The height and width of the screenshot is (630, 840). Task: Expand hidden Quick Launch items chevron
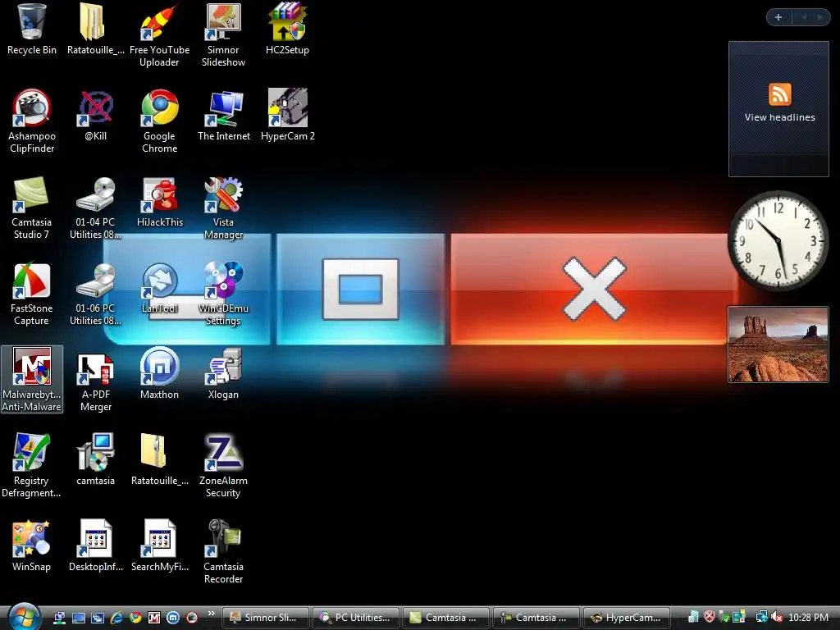pos(211,614)
